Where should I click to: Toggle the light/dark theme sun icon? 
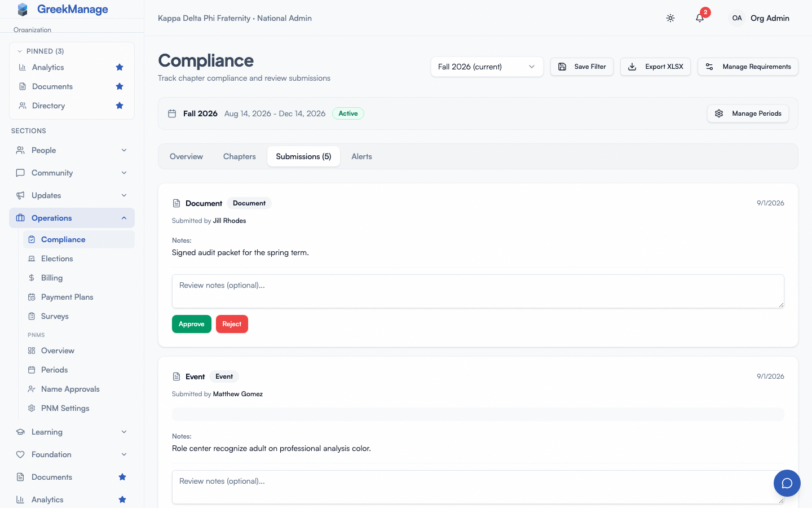(x=670, y=18)
